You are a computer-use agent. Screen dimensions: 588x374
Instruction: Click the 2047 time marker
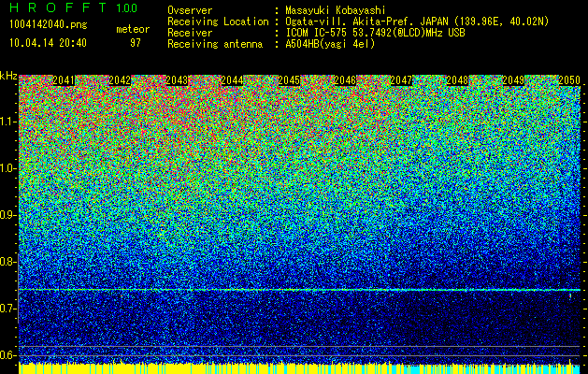401,80
